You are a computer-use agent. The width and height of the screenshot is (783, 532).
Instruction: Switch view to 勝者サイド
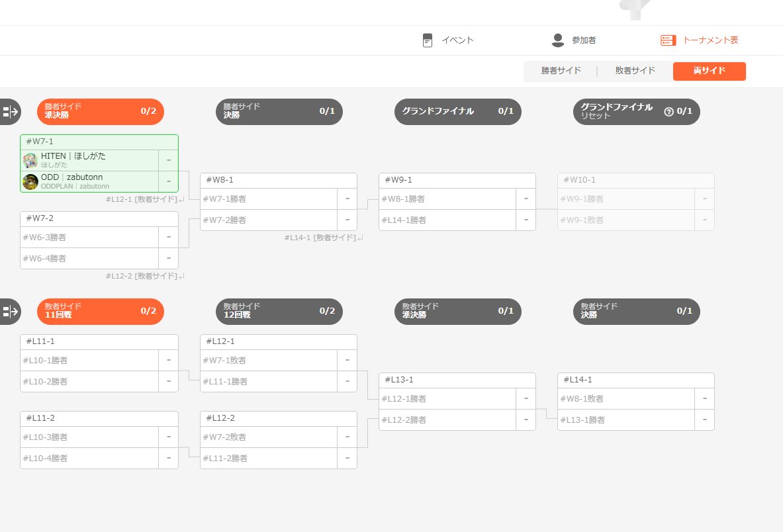(561, 71)
